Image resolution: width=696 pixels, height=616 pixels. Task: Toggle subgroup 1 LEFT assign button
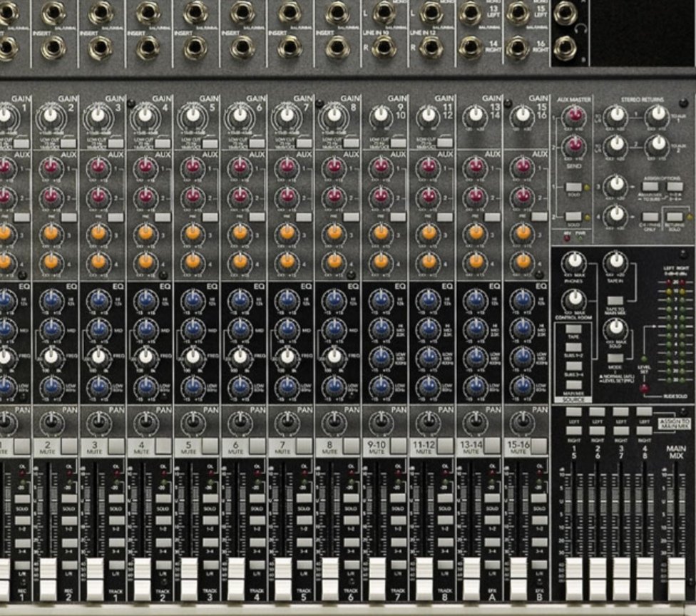(574, 412)
